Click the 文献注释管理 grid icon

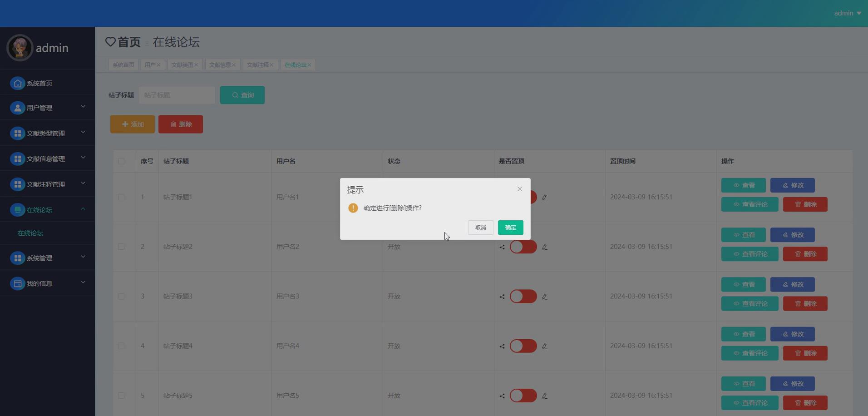pos(18,184)
